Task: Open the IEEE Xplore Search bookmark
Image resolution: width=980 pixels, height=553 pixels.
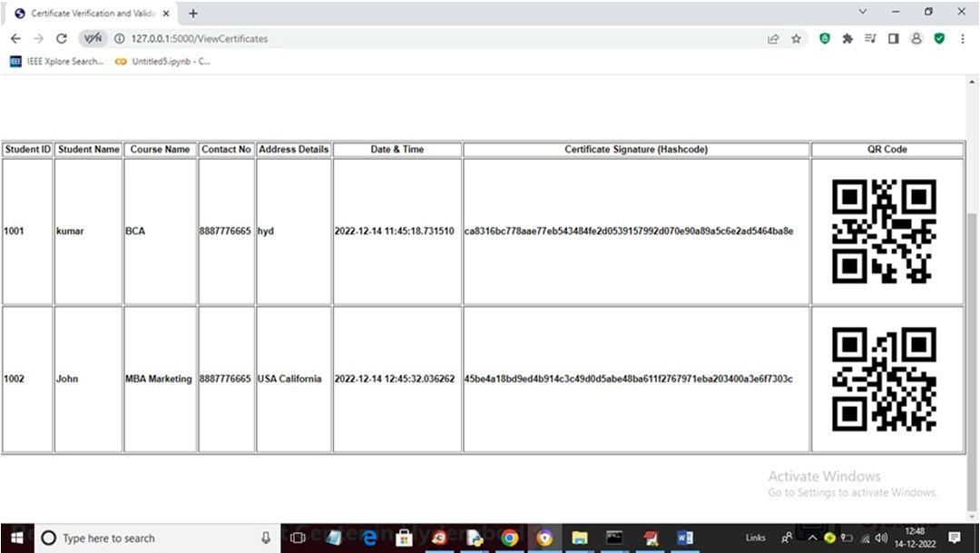Action: [57, 62]
